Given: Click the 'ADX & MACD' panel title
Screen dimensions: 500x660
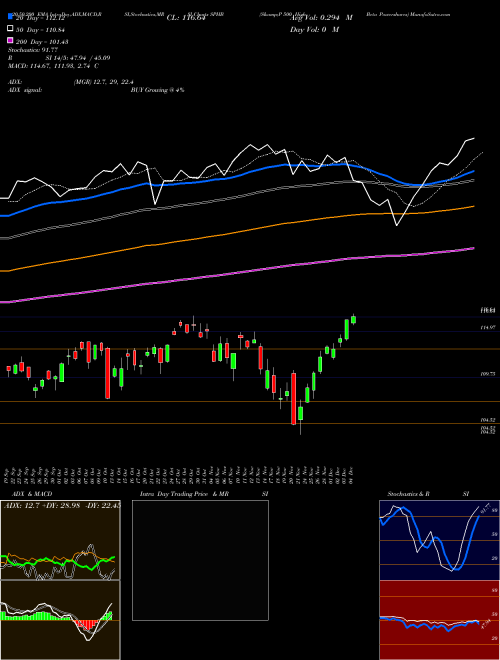Looking at the screenshot, I should (32, 494).
